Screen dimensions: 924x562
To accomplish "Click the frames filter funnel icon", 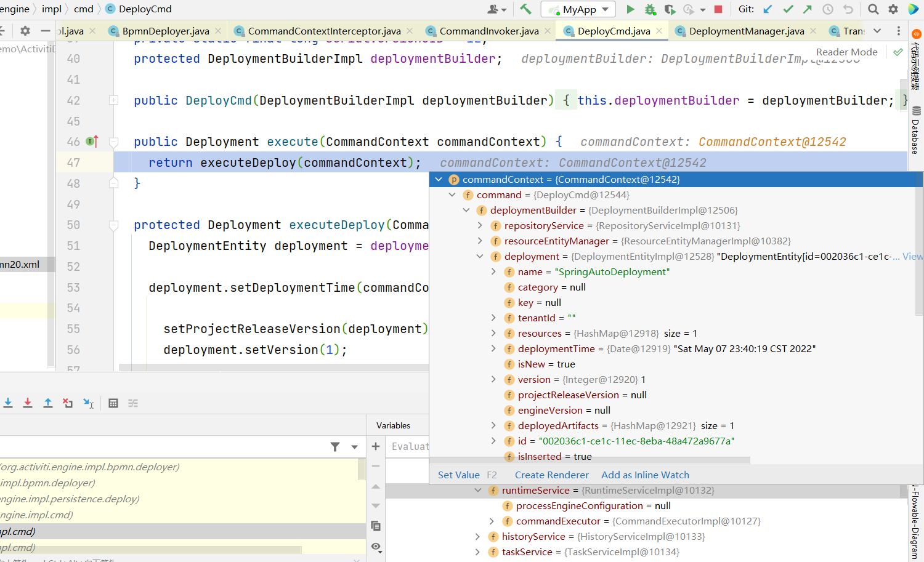I will click(x=335, y=447).
